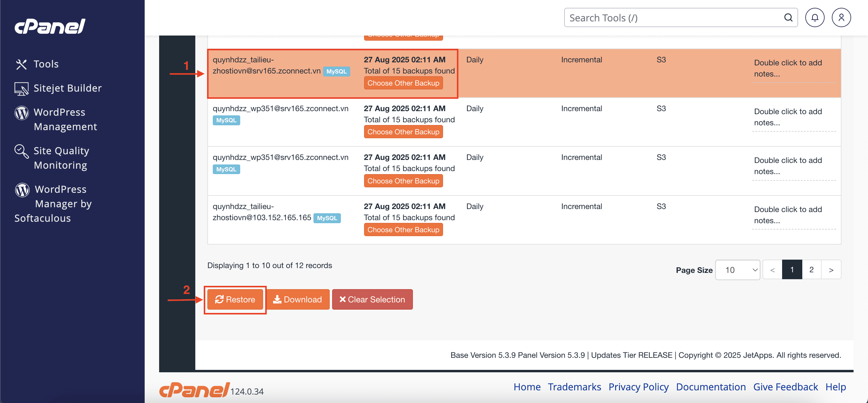Image resolution: width=868 pixels, height=403 pixels.
Task: Click the Restore button
Action: pyautogui.click(x=235, y=299)
